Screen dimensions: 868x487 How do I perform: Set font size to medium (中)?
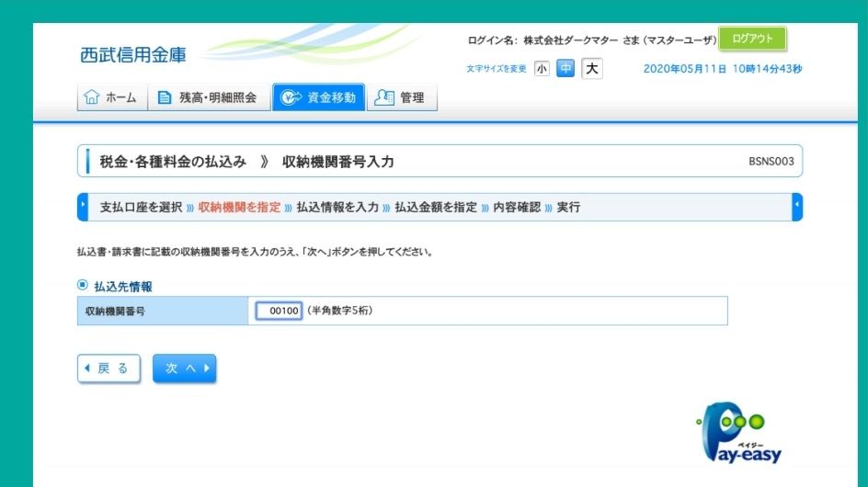[565, 69]
